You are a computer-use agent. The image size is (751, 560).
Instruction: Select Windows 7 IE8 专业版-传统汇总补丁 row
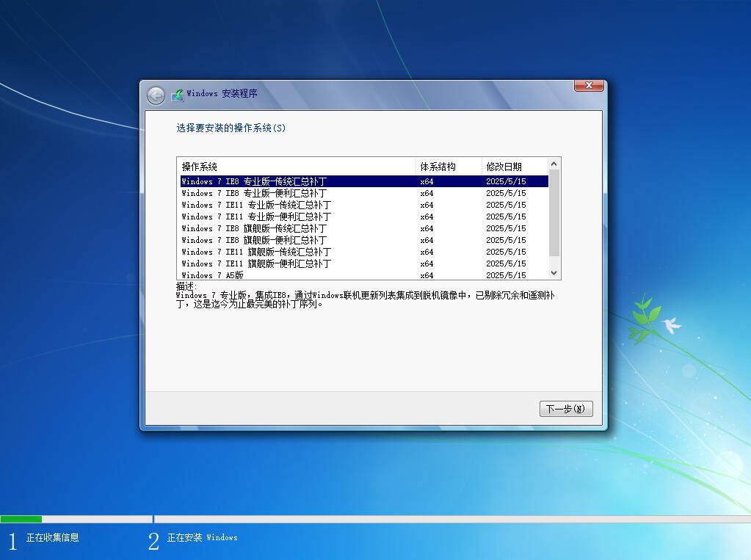364,181
